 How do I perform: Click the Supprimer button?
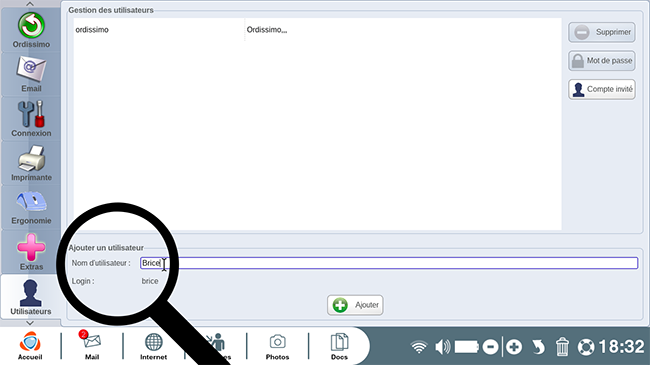pos(601,32)
